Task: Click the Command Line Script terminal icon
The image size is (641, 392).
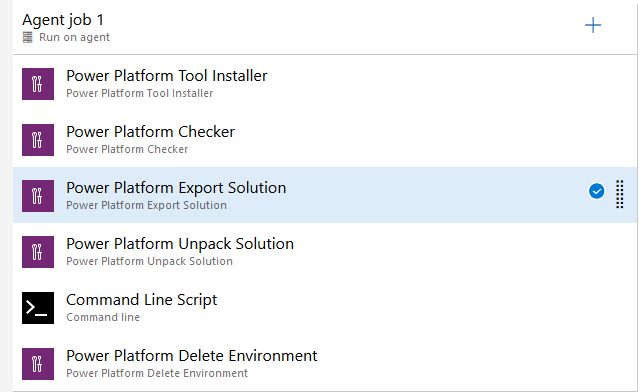Action: click(x=38, y=308)
